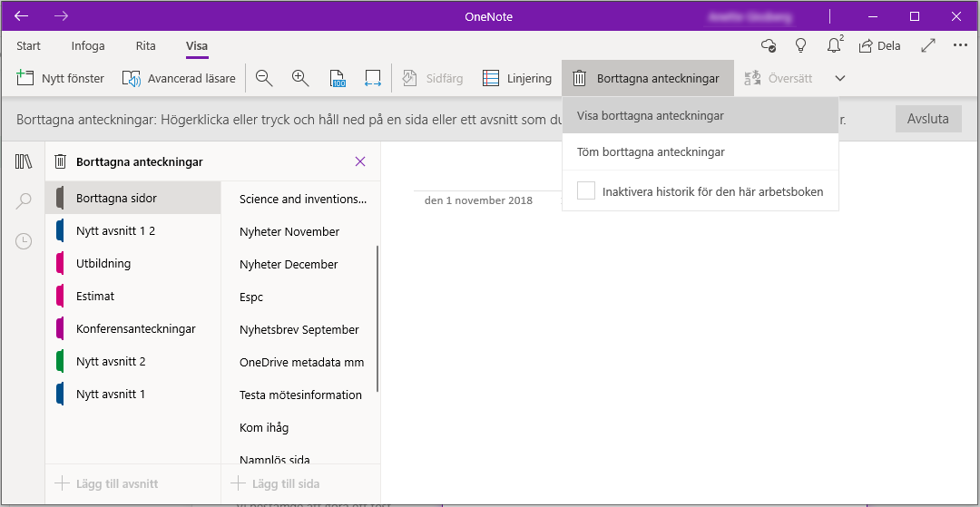Click the lightbulb tips icon
The image size is (980, 507).
point(800,45)
